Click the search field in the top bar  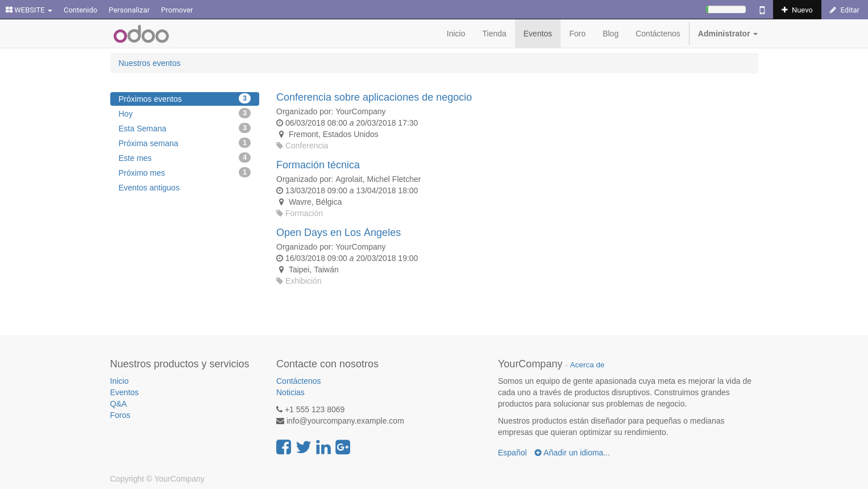point(725,9)
